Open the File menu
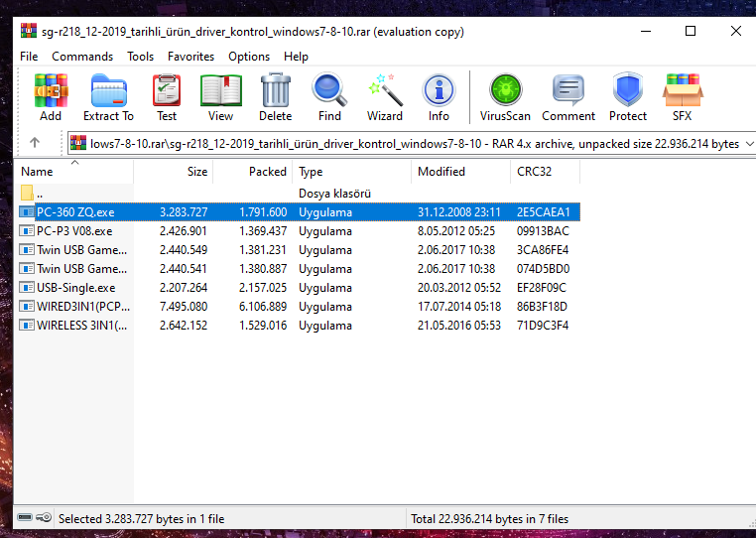This screenshot has width=756, height=538. (29, 57)
